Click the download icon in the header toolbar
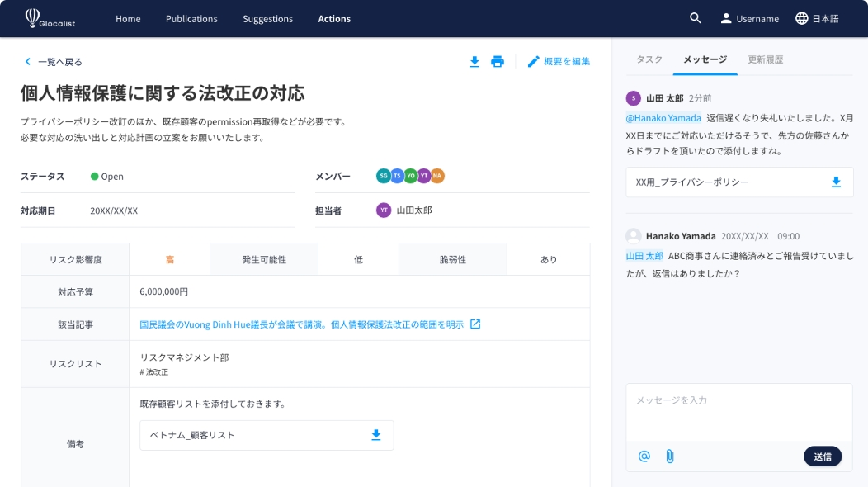Image resolution: width=868 pixels, height=487 pixels. click(x=474, y=61)
